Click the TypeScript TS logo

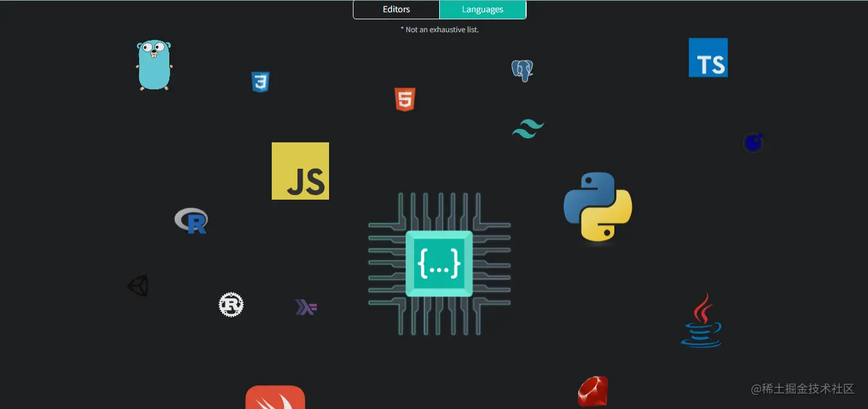(x=708, y=57)
